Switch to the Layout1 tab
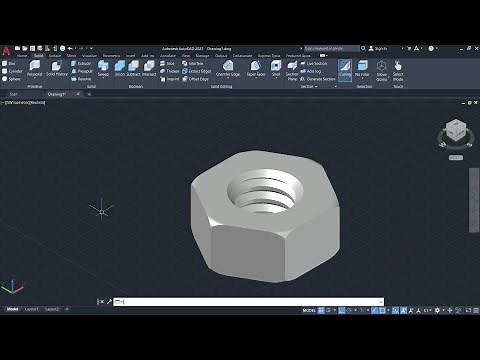This screenshot has height=360, width=480. click(31, 309)
